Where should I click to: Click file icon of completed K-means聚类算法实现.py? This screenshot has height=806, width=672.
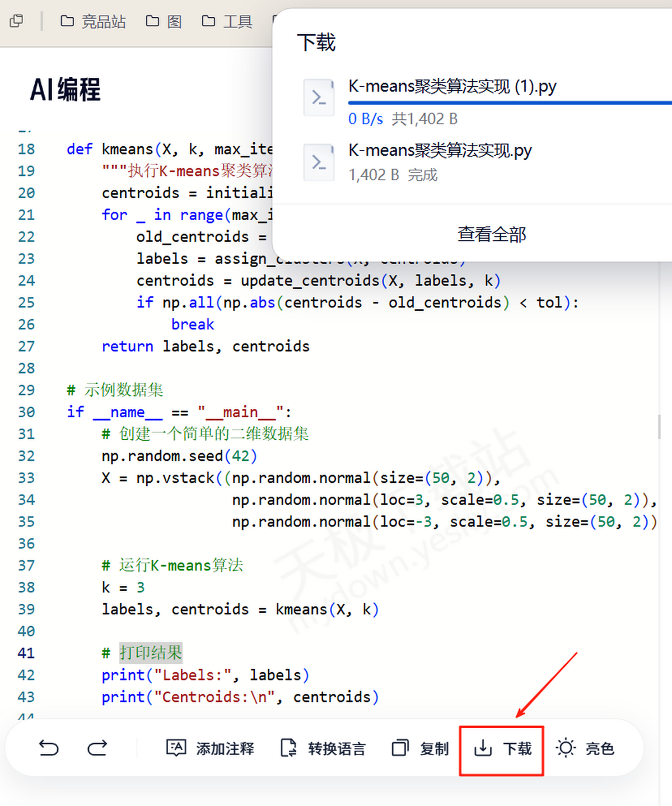(x=319, y=162)
